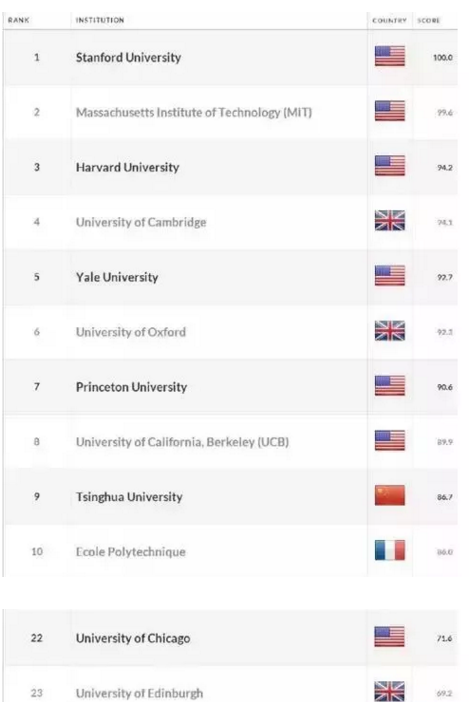Click the UK flag next to University of Oxford
Image resolution: width=469 pixels, height=702 pixels.
point(390,330)
